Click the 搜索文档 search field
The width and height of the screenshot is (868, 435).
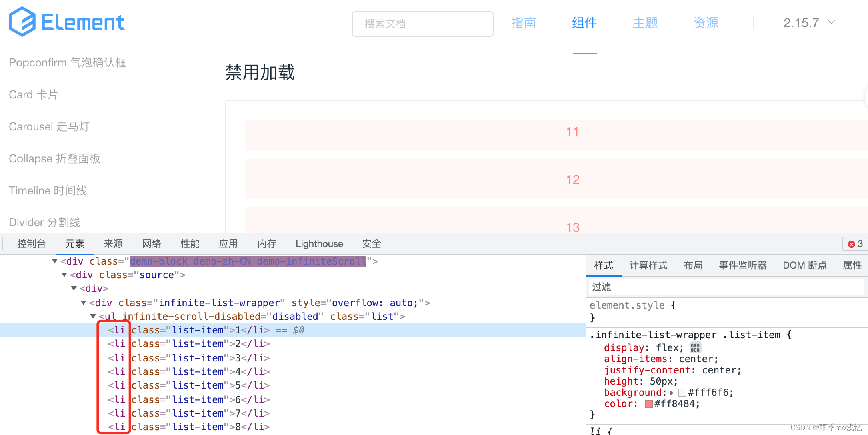[422, 24]
